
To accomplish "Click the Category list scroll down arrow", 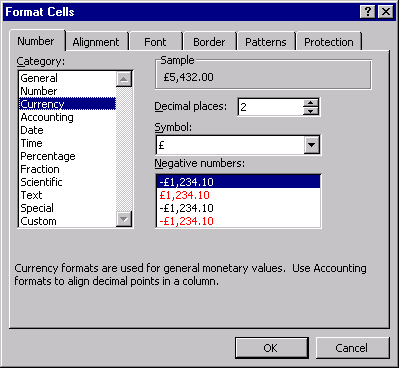I will pyautogui.click(x=124, y=219).
